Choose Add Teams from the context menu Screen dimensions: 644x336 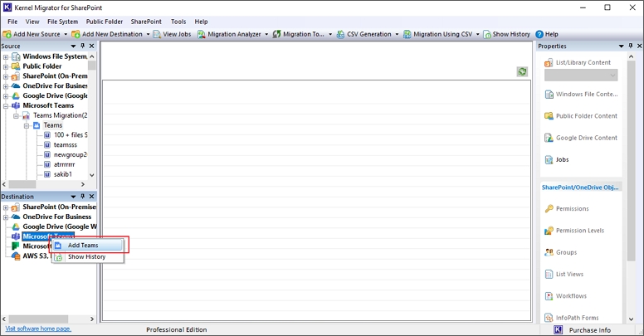point(87,246)
